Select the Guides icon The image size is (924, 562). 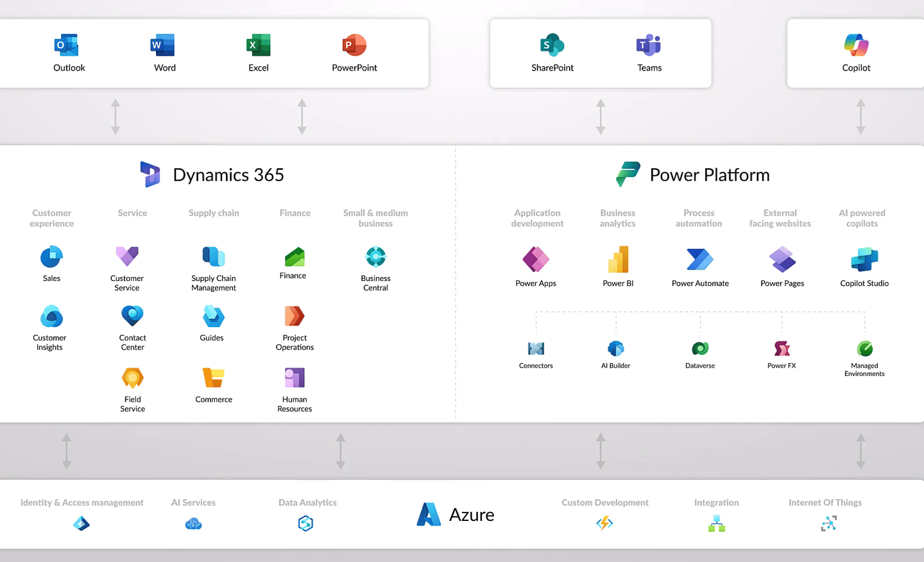pyautogui.click(x=214, y=317)
